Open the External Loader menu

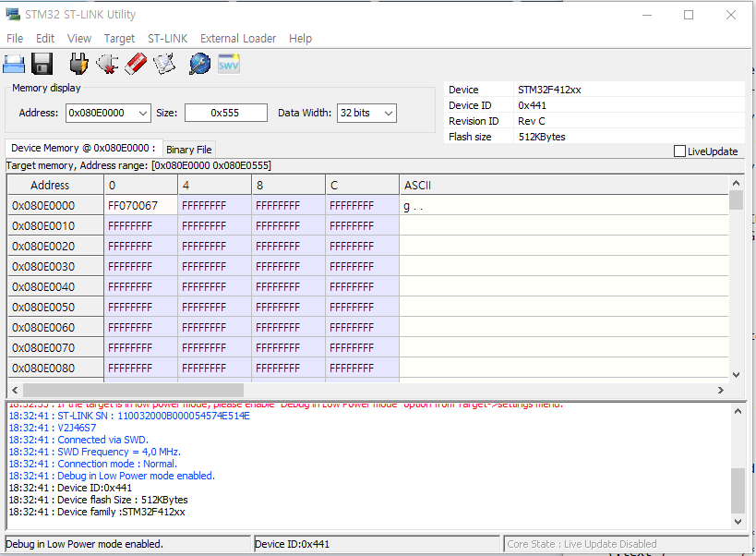tap(238, 39)
